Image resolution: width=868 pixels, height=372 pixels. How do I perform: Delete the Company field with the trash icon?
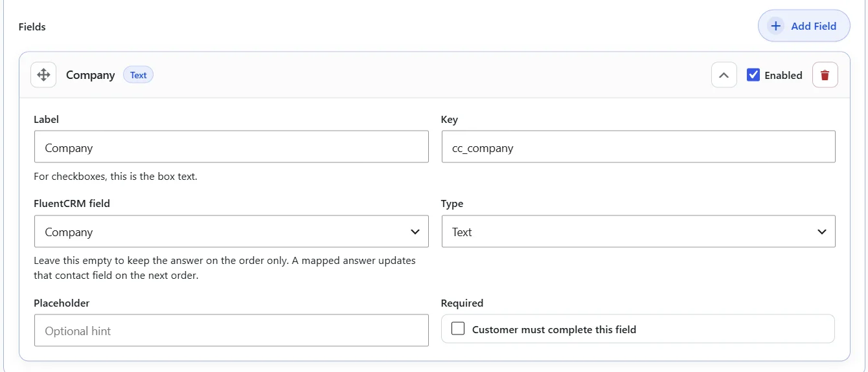pos(825,75)
